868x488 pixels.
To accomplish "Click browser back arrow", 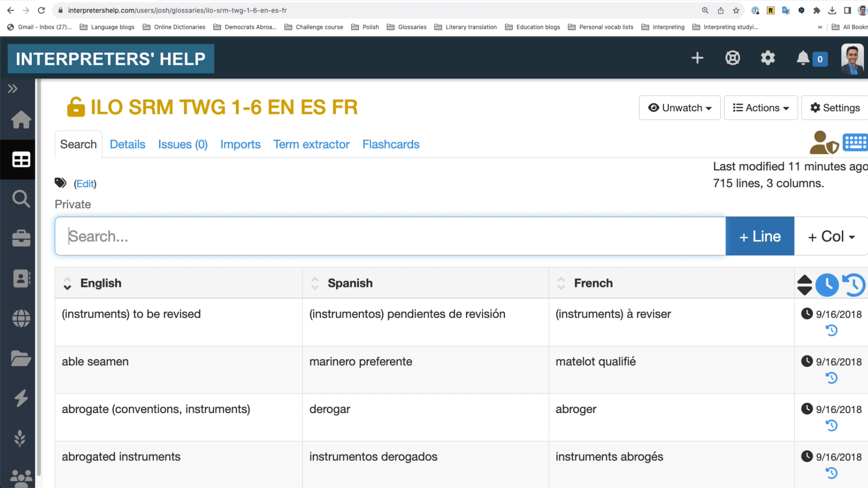I will pos(10,10).
